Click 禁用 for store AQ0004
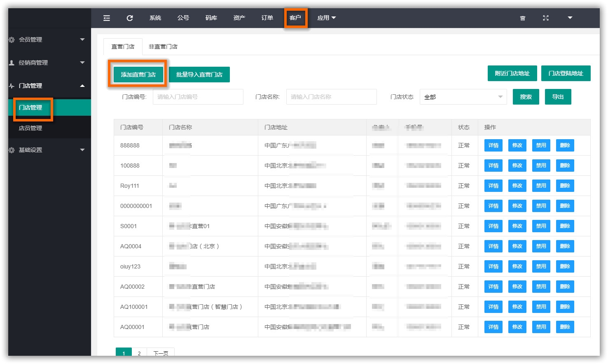608x364 pixels. (541, 246)
